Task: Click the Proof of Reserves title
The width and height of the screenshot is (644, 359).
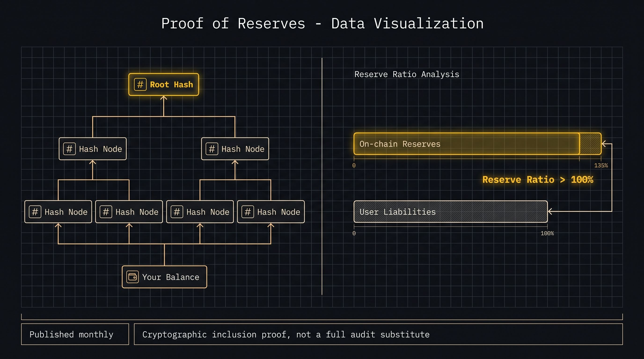Action: (x=322, y=23)
